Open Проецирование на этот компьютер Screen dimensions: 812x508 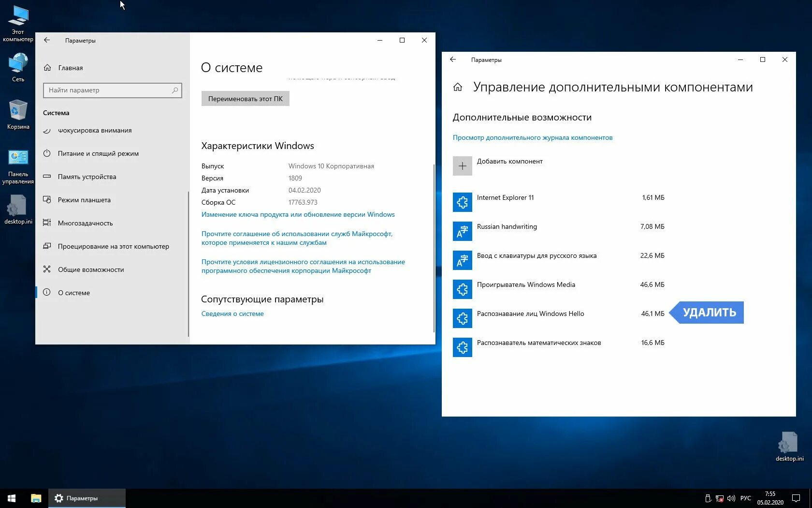114,246
